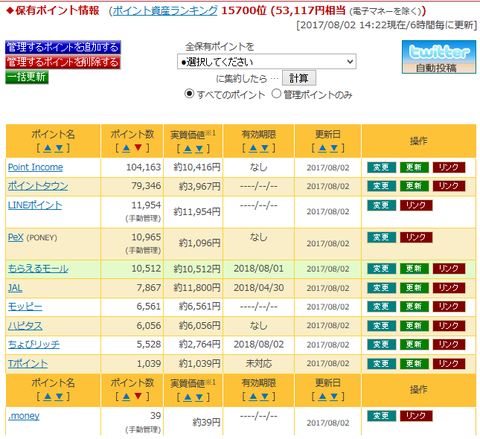The height and width of the screenshot is (439, 480).
Task: Sort point name descending in lower header
Action: tap(59, 397)
